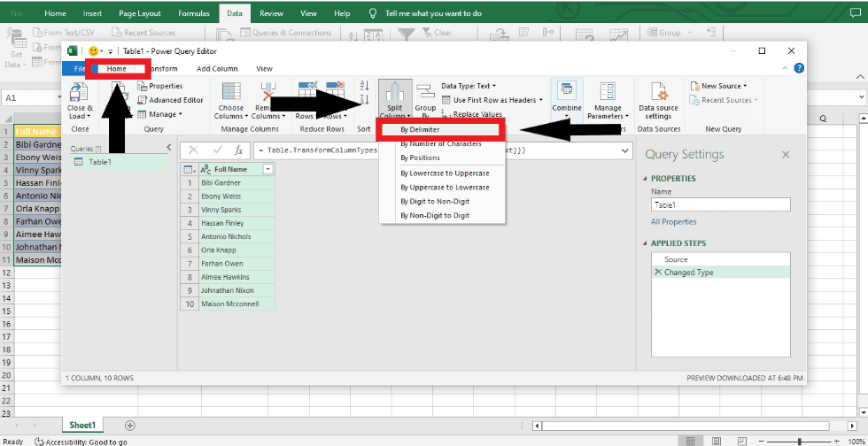Expand the formula bar with chevron
Screen dimensions: 868x446
(626, 150)
